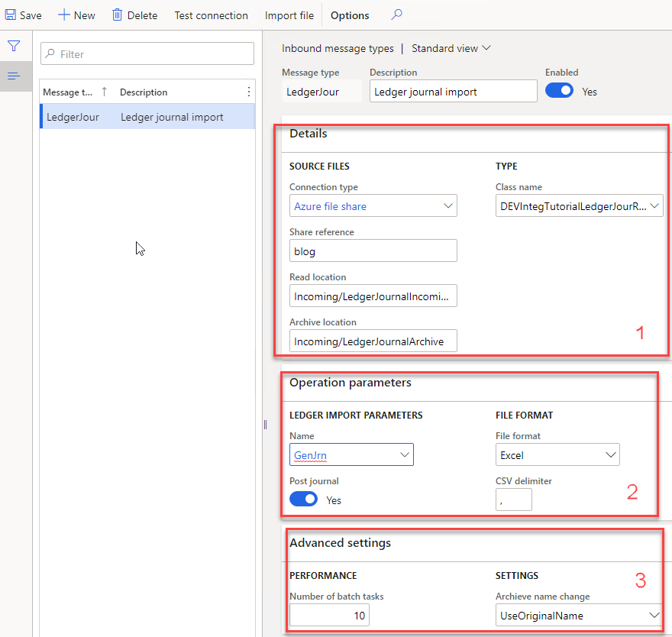Click the Description text field
672x637 pixels.
point(453,91)
